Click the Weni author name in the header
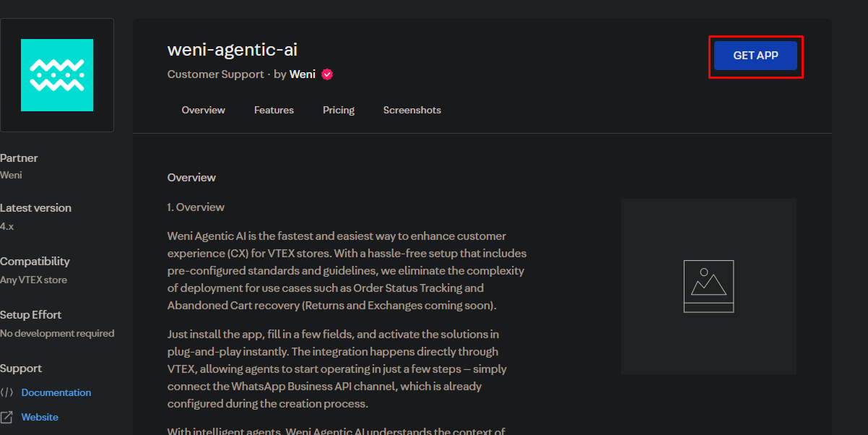The width and height of the screenshot is (868, 435). pos(302,74)
